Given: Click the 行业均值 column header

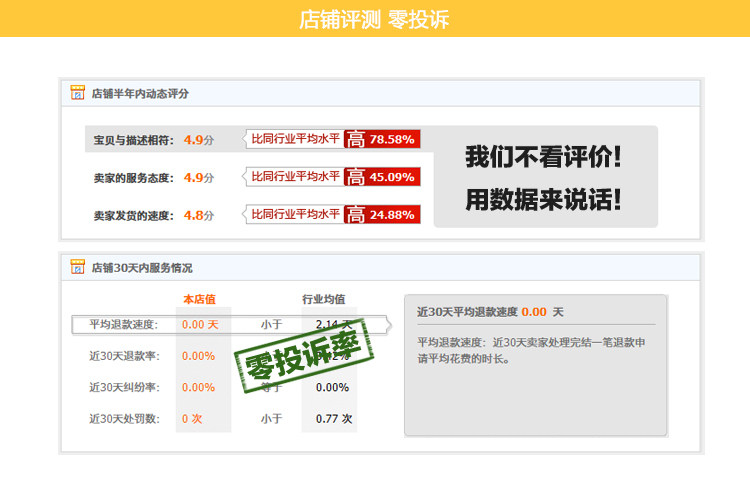Looking at the screenshot, I should [324, 299].
